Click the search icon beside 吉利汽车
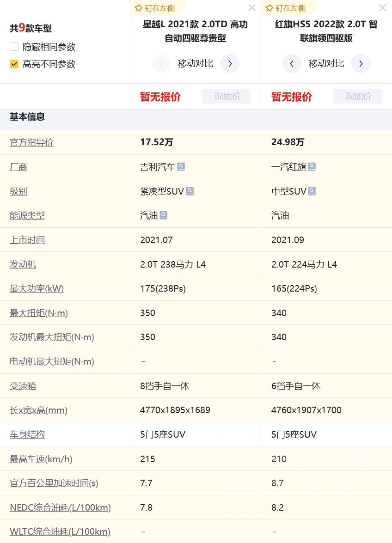Image resolution: width=392 pixels, height=543 pixels. [x=181, y=167]
